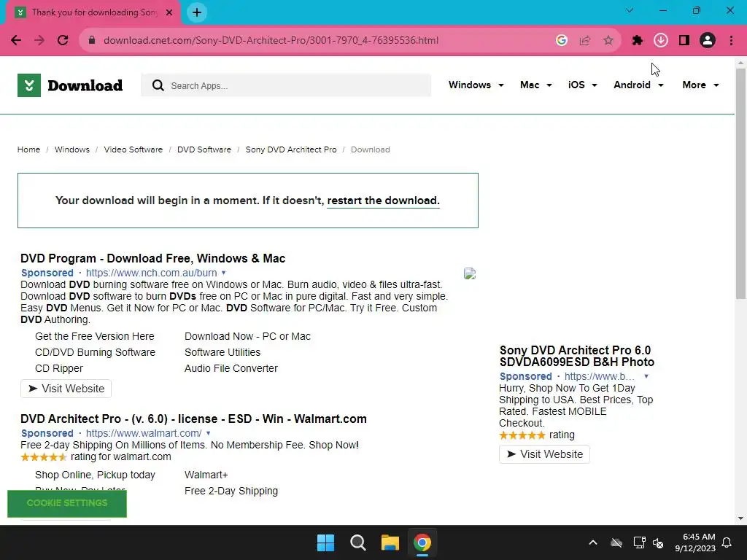Image resolution: width=747 pixels, height=560 pixels.
Task: Click the search magnifier icon
Action: tap(158, 86)
